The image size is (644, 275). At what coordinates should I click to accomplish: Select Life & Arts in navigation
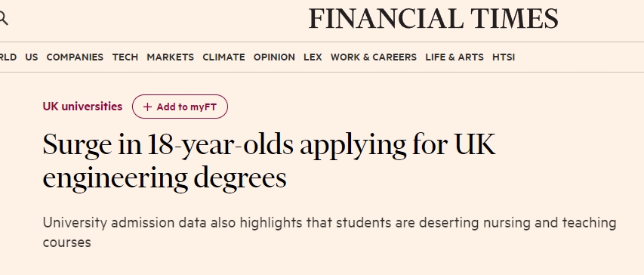pos(454,57)
